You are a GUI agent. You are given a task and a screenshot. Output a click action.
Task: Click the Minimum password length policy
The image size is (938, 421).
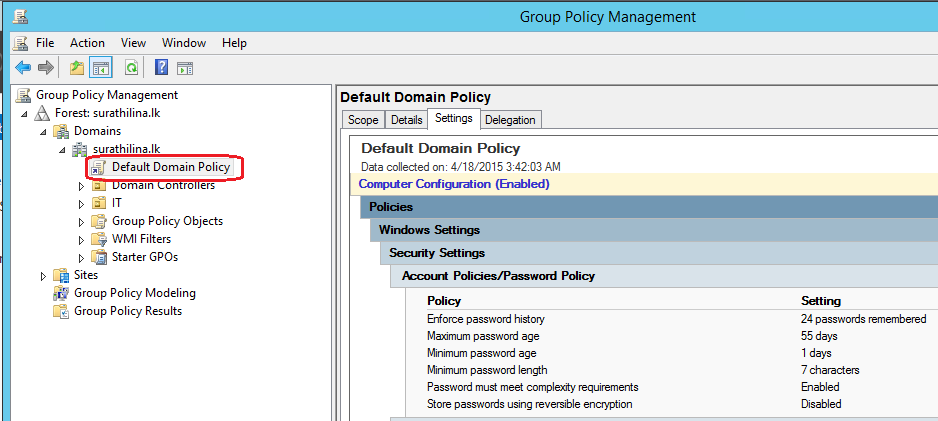click(x=487, y=370)
